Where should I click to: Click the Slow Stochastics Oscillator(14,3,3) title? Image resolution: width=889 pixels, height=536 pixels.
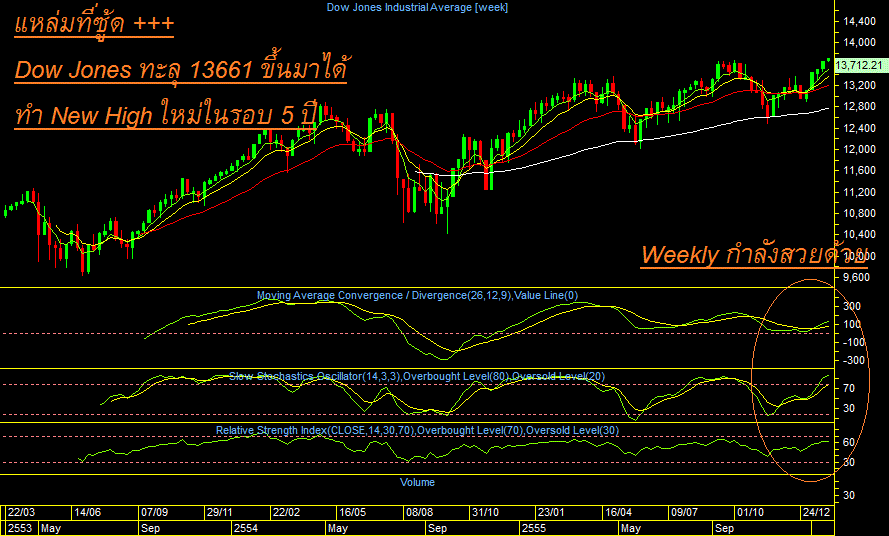(417, 377)
